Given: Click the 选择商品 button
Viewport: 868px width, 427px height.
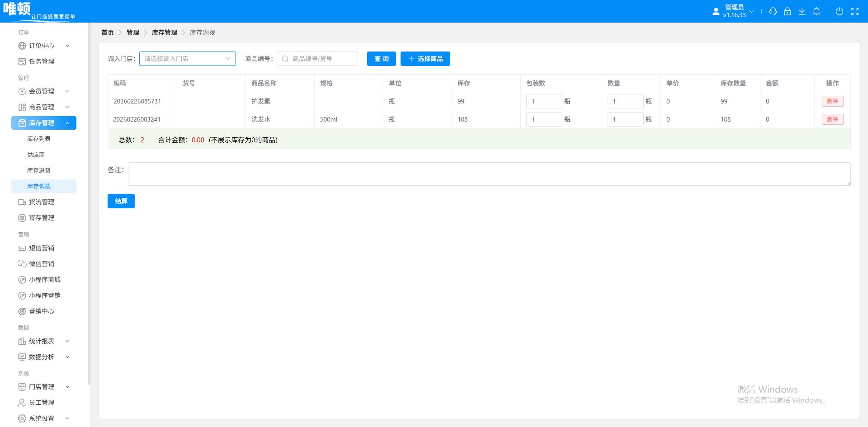Looking at the screenshot, I should click(x=425, y=59).
